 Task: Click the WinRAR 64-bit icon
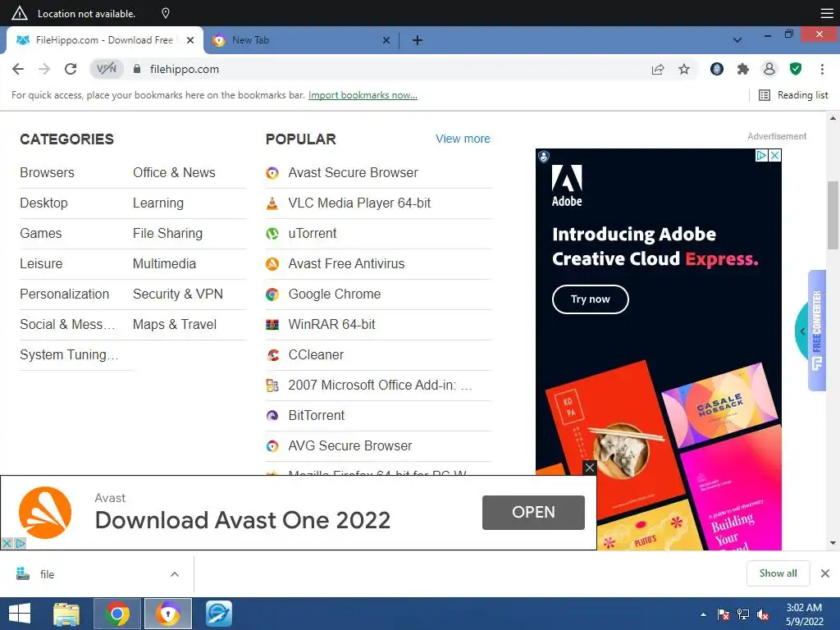[x=272, y=325]
